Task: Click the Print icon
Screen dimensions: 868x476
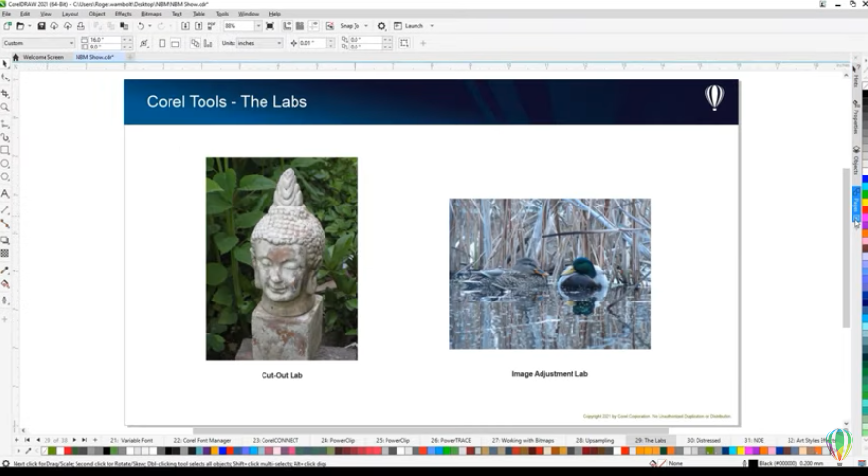Action: point(80,26)
